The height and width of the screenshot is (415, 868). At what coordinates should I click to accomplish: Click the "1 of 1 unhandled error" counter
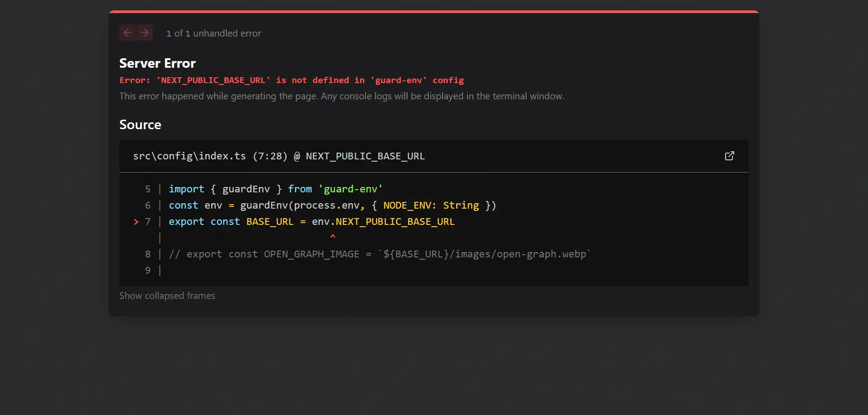(x=213, y=33)
